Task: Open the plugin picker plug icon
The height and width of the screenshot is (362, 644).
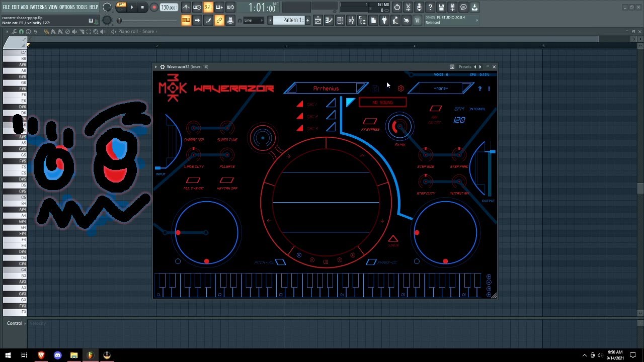Action: click(x=384, y=20)
